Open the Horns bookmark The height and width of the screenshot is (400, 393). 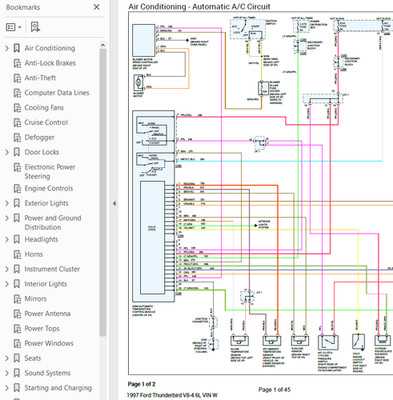click(33, 254)
